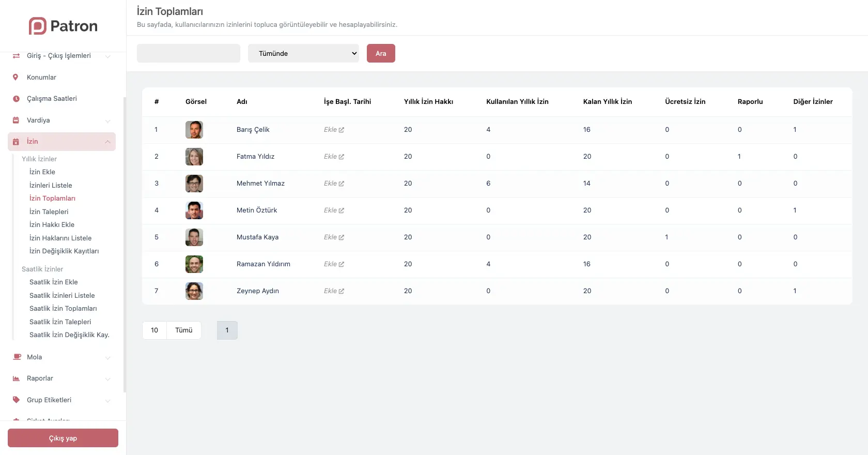Select İzinleri Listele in sidebar

coord(51,185)
